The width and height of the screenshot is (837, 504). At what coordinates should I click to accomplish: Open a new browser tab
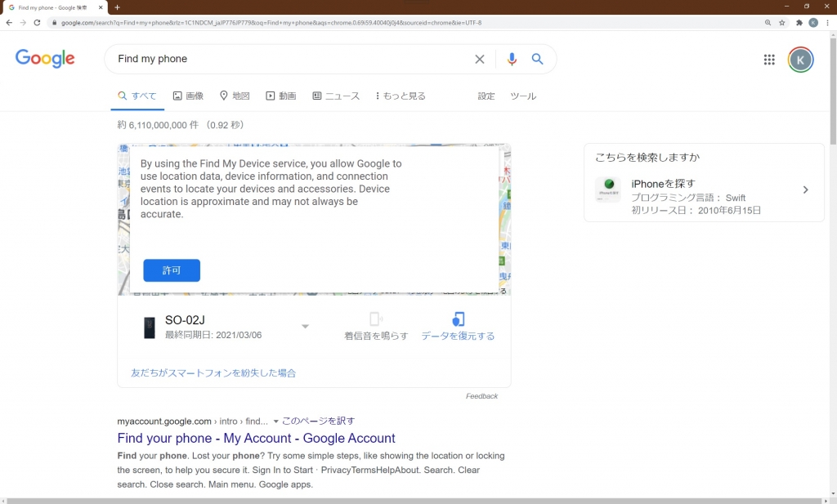tap(117, 7)
